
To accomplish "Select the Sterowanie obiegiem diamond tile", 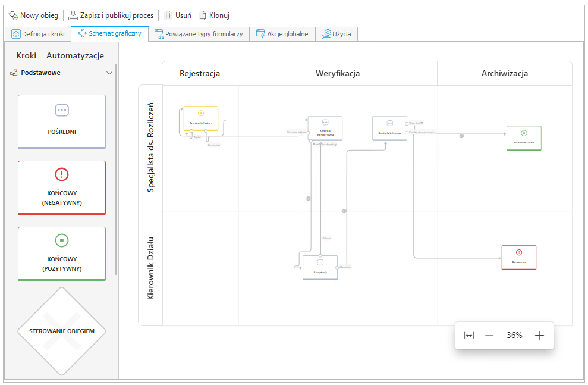I will tap(62, 331).
